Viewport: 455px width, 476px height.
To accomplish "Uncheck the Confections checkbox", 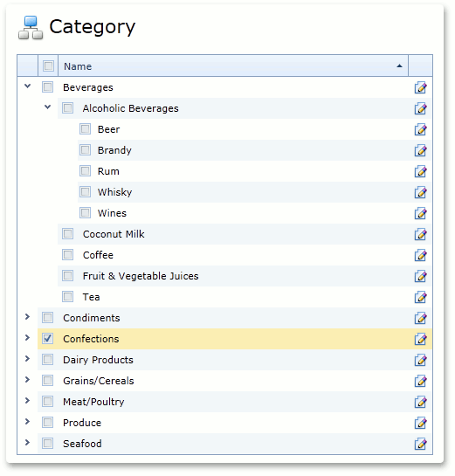I will 48,339.
